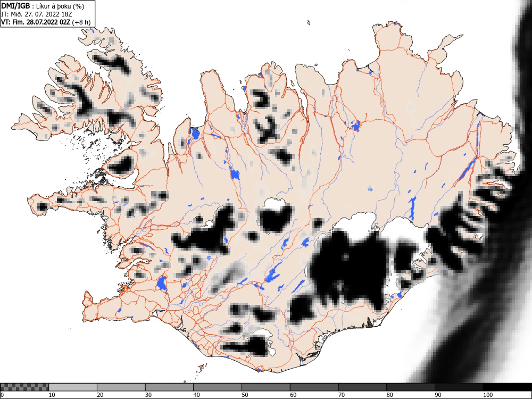This screenshot has width=532, height=399.
Task: Select the legend label '100'
Action: click(x=487, y=395)
